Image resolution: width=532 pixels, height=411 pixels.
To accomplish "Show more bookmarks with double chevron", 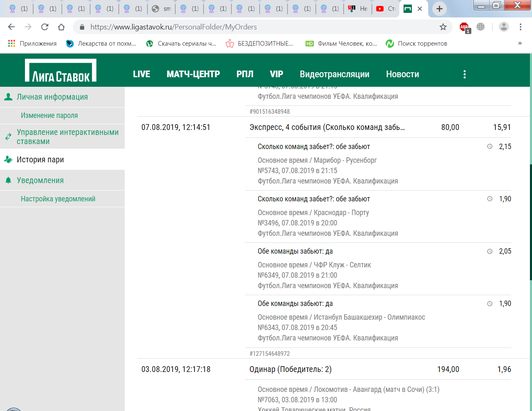I will point(520,43).
